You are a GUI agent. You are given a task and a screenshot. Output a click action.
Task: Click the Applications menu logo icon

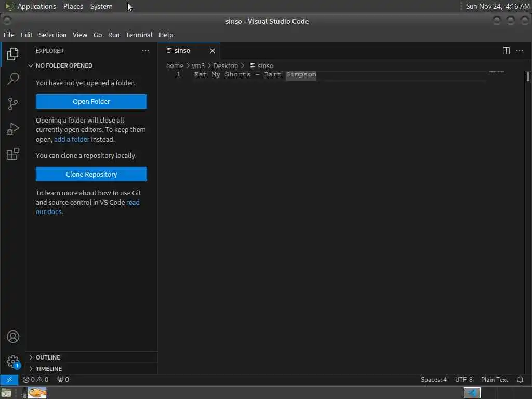[x=9, y=6]
